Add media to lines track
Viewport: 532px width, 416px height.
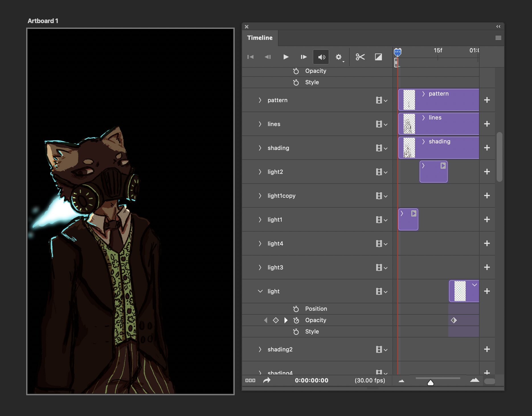tap(487, 124)
